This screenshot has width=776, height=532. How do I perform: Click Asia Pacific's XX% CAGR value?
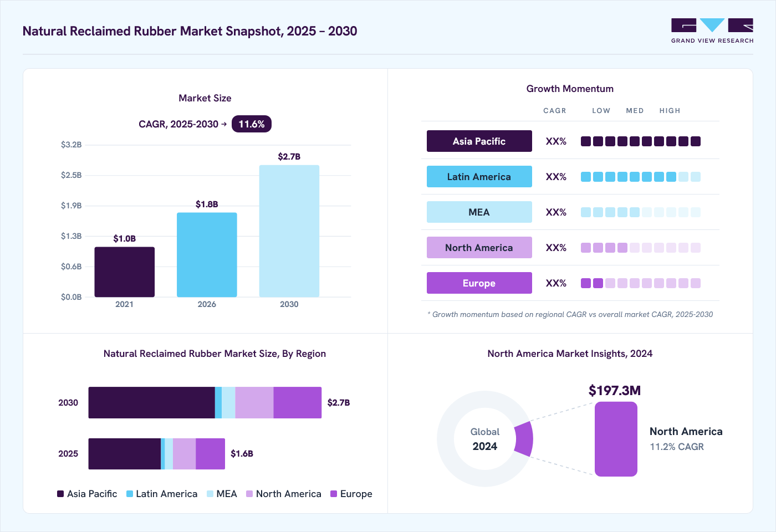pyautogui.click(x=556, y=141)
